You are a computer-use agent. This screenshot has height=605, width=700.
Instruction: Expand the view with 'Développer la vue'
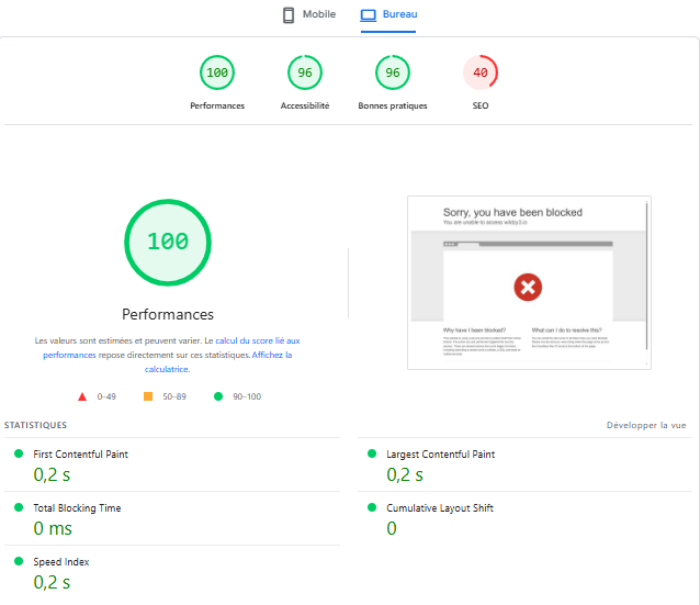click(646, 425)
